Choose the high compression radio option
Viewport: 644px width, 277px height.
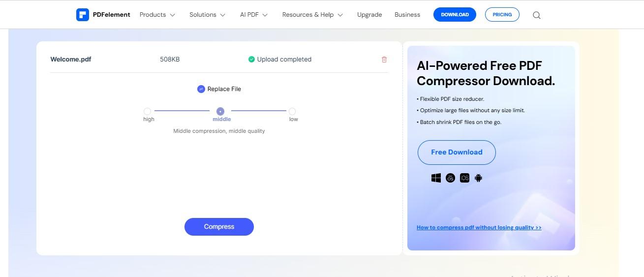point(147,111)
